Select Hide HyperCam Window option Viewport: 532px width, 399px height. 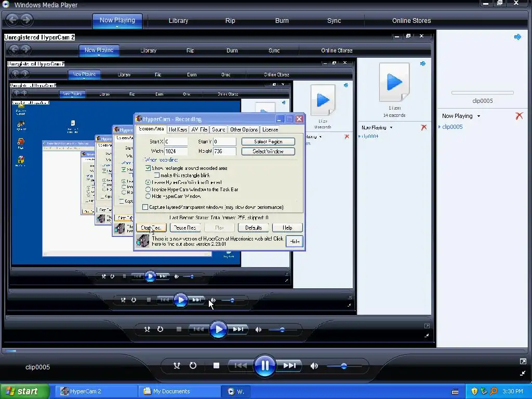(x=148, y=196)
